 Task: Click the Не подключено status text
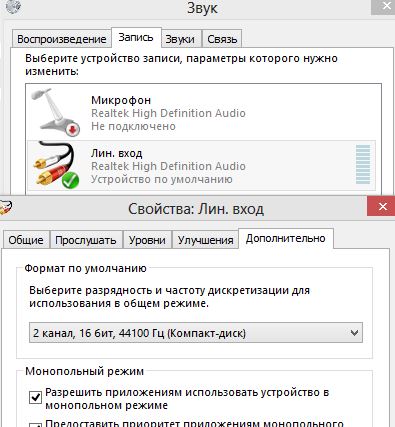point(133,126)
